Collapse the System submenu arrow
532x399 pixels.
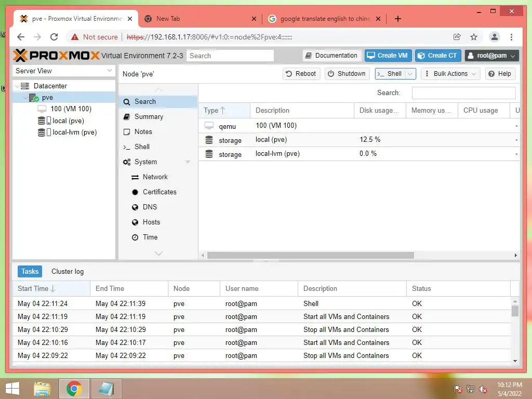[188, 162]
